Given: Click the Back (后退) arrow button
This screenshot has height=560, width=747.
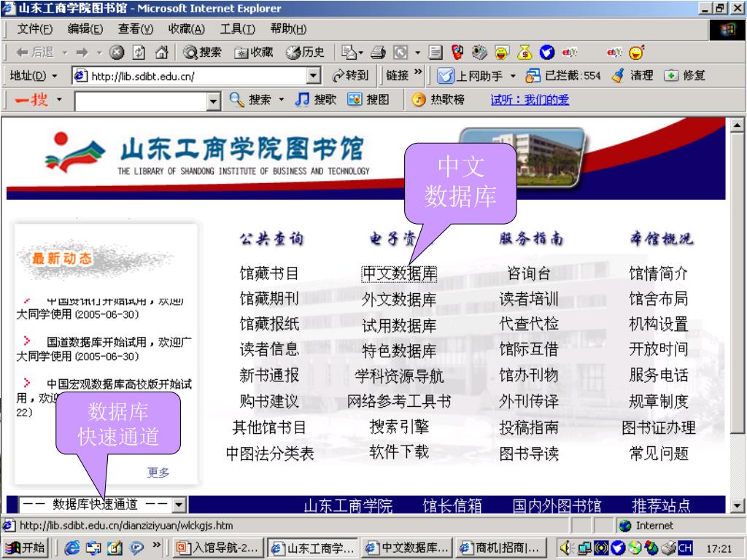Looking at the screenshot, I should click(x=34, y=52).
